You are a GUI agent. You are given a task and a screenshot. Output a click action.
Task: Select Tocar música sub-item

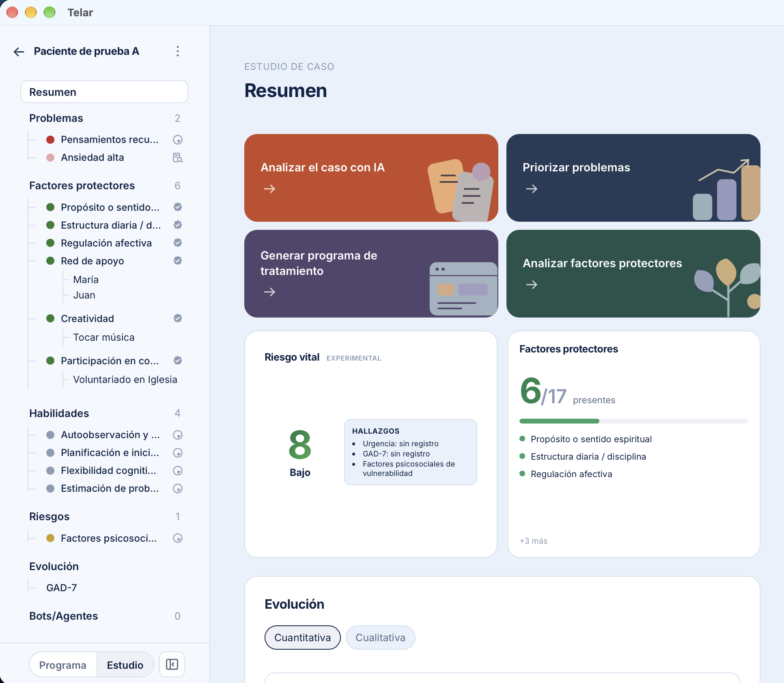103,337
